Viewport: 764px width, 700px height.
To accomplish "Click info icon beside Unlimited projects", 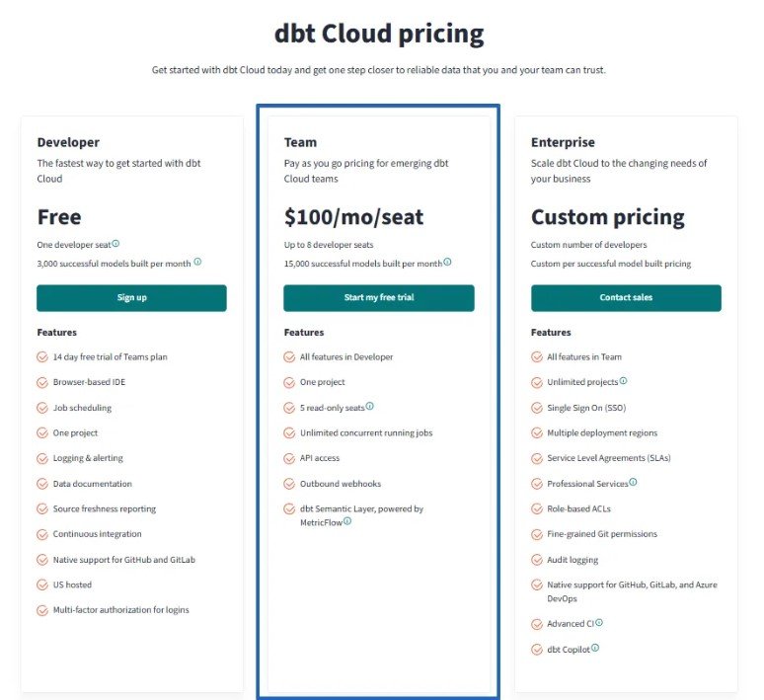I will (x=623, y=381).
